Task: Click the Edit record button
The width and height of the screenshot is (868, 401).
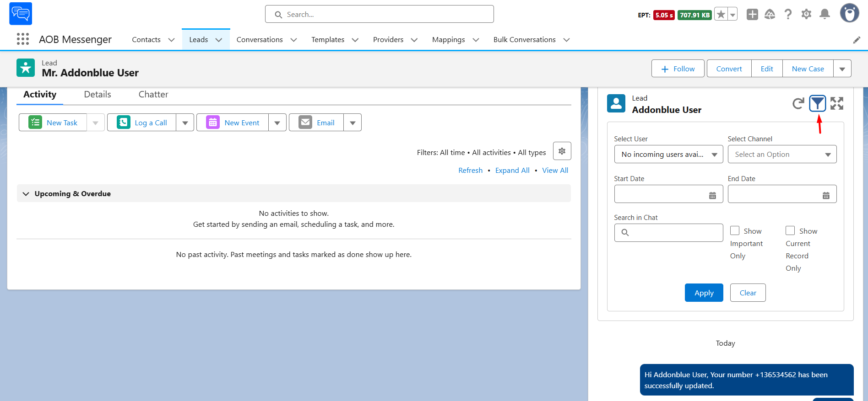Action: (x=767, y=69)
